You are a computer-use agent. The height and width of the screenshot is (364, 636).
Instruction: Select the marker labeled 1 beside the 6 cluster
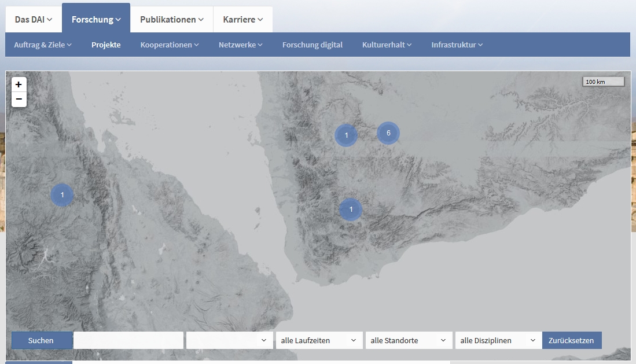click(x=346, y=135)
